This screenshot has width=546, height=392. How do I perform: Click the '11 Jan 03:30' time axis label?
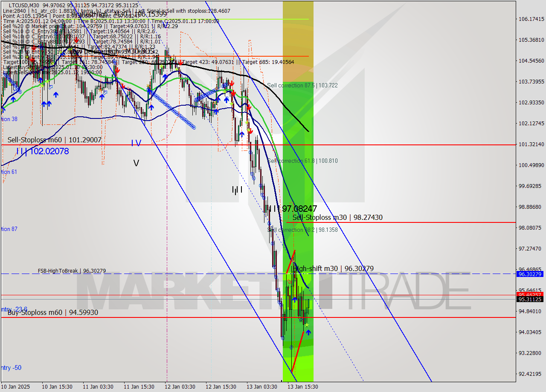98,387
